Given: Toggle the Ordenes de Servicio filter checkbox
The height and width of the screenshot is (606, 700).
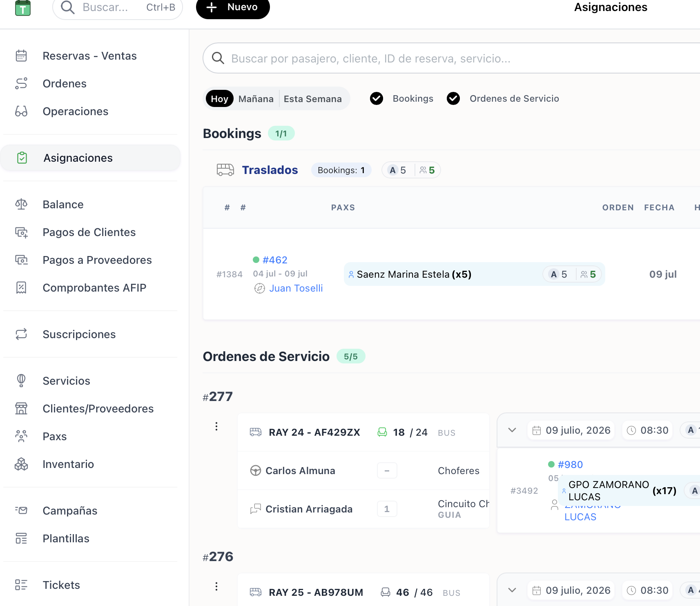Looking at the screenshot, I should 453,98.
